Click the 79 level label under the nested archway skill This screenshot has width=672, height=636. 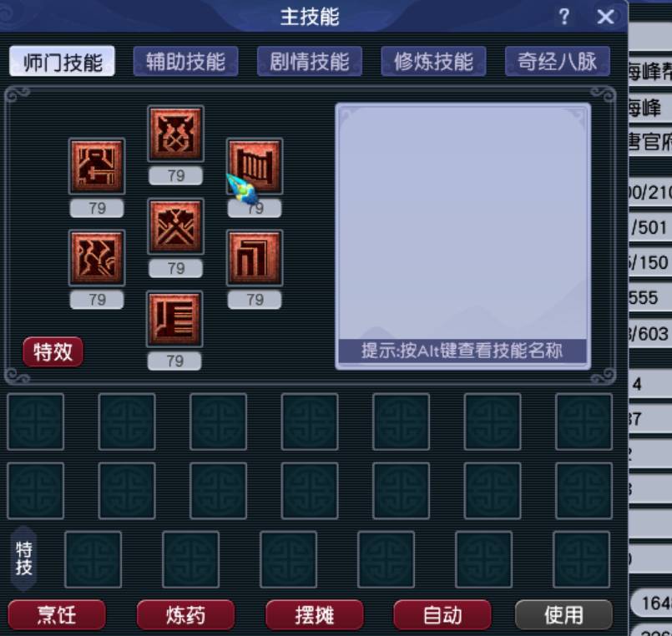[x=255, y=300]
